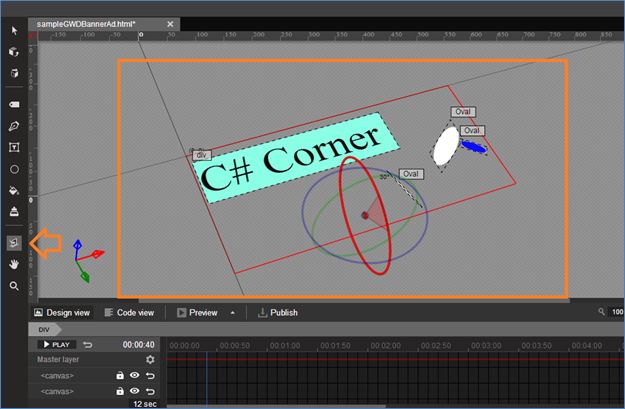Select the second canvas layer name

(x=57, y=391)
